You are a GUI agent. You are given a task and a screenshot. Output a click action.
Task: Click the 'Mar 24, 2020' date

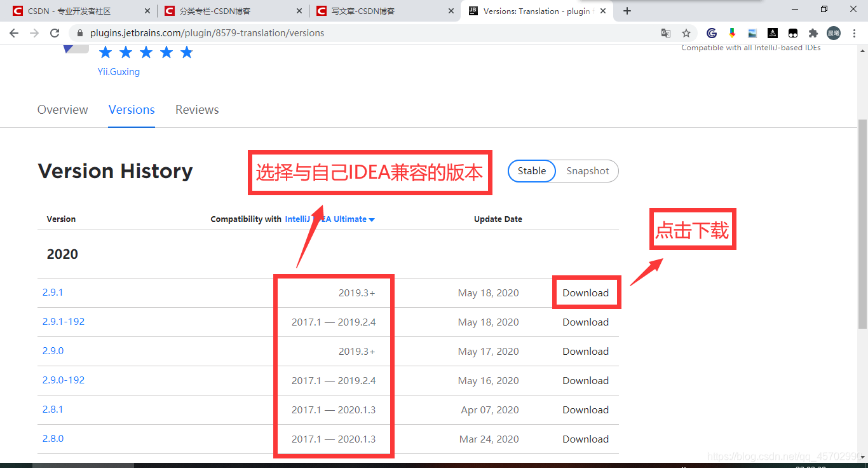(x=489, y=439)
